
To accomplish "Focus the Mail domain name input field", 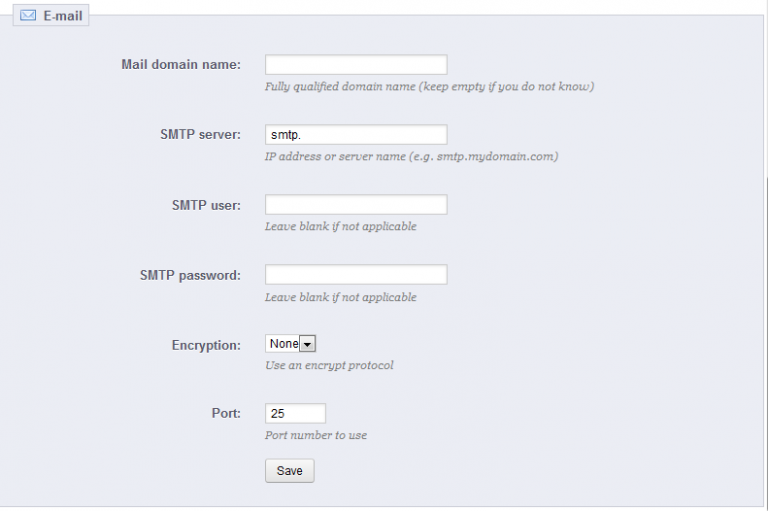I will coord(355,65).
